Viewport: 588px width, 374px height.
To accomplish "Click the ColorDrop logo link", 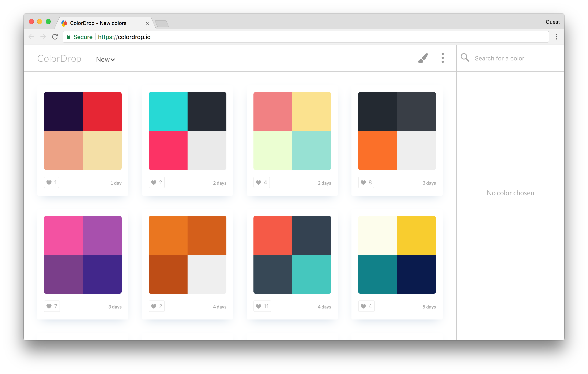I will pos(59,59).
